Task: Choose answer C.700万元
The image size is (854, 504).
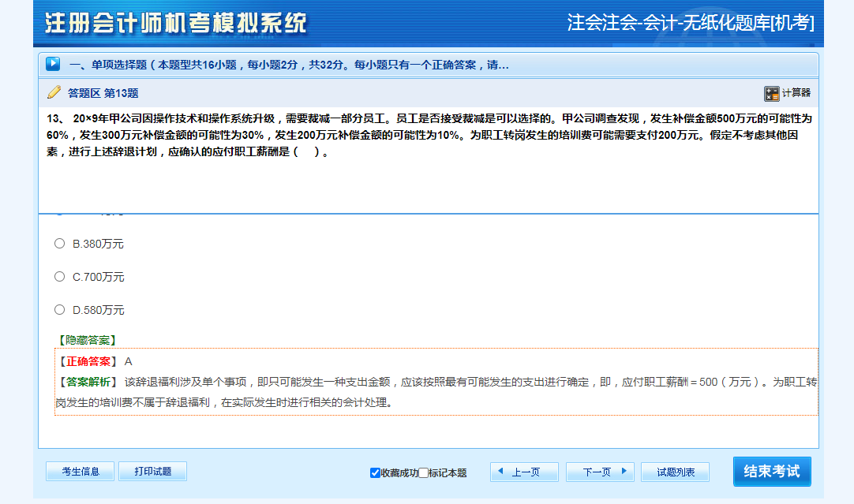Action: pos(59,277)
